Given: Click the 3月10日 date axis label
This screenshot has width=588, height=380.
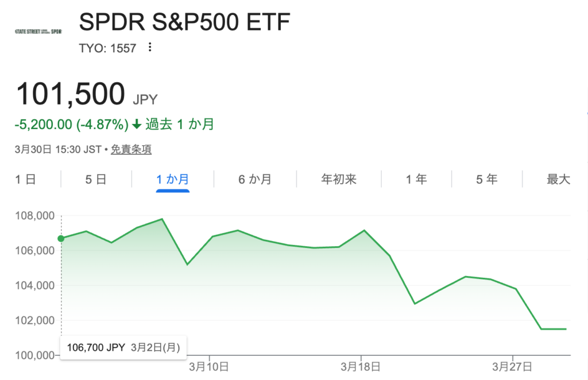Looking at the screenshot, I should coord(209,366).
